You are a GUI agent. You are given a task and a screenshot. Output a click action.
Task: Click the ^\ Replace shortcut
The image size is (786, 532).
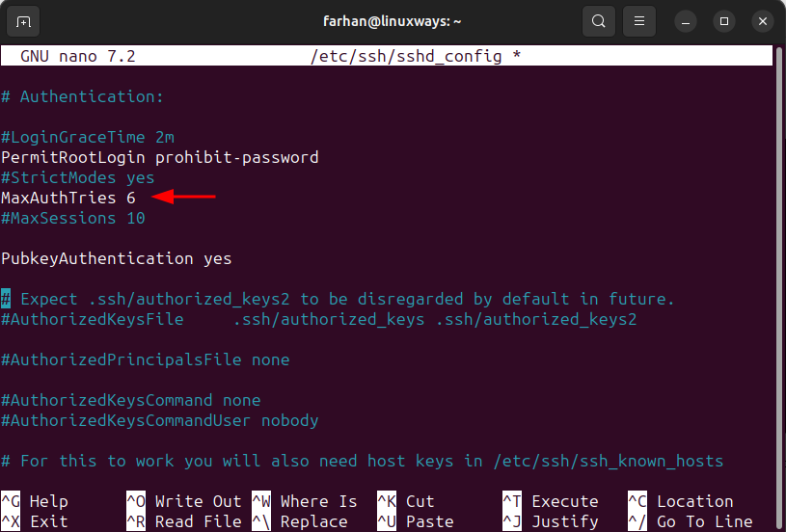click(x=300, y=521)
